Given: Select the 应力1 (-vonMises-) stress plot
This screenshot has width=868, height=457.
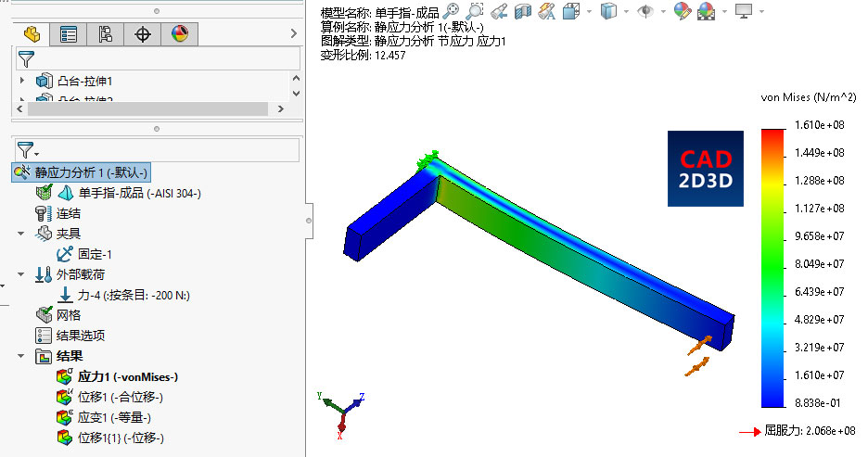Looking at the screenshot, I should tap(127, 376).
